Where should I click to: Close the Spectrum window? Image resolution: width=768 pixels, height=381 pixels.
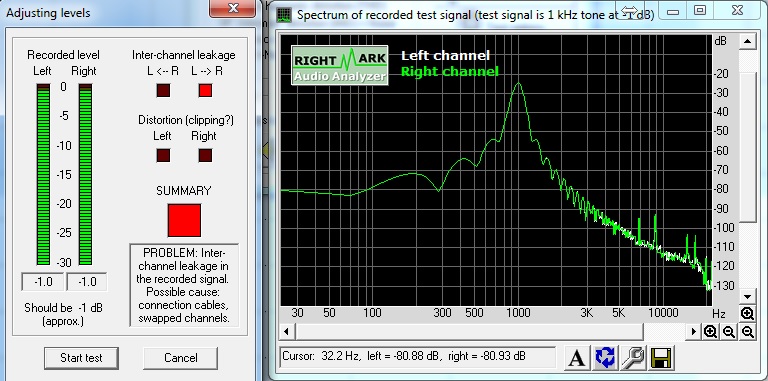[738, 10]
